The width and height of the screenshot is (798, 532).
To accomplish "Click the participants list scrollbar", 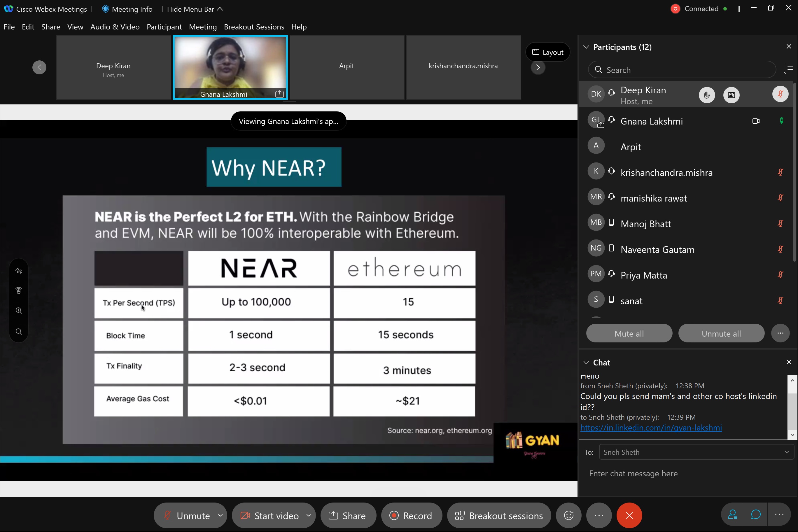I will [x=794, y=172].
